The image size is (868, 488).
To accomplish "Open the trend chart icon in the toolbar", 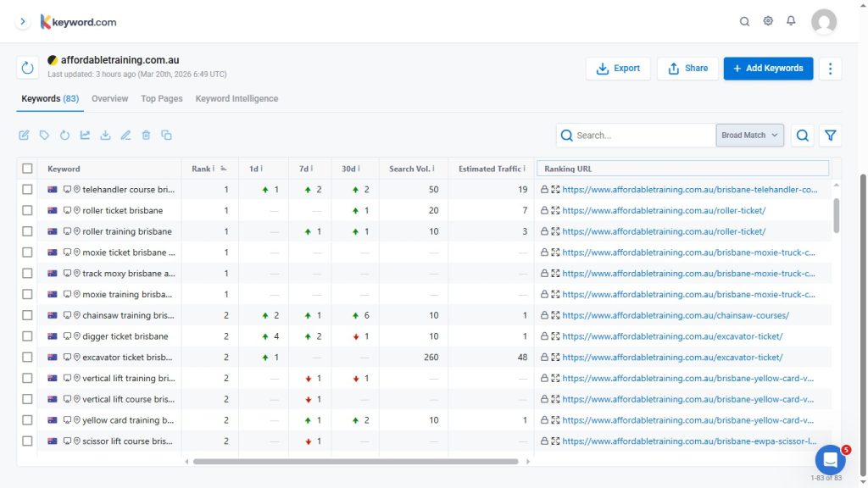I will tap(85, 135).
